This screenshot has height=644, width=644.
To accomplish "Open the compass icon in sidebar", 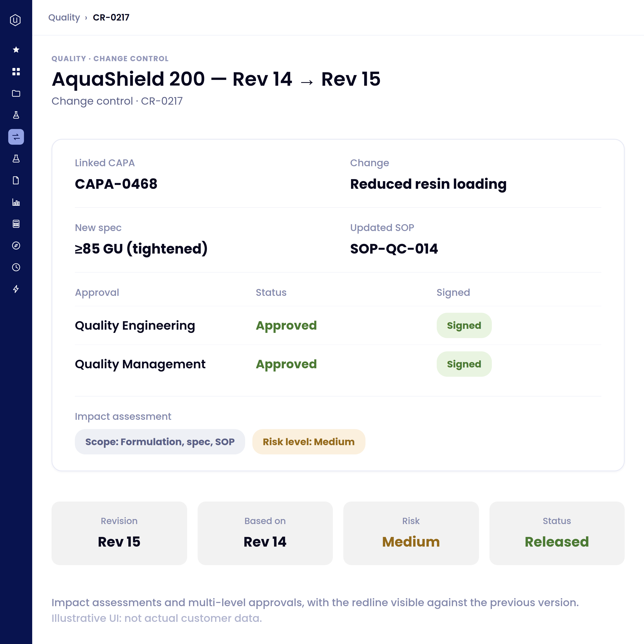I will pos(16,246).
